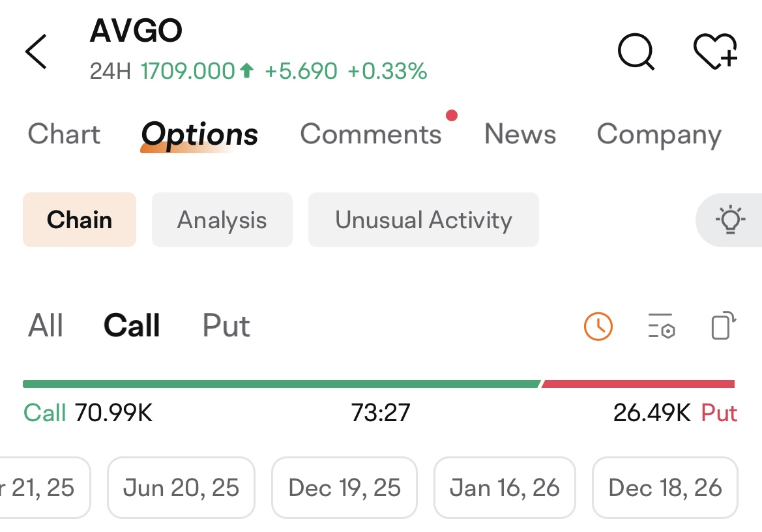
Task: Open the search magnifier icon
Action: pos(636,52)
